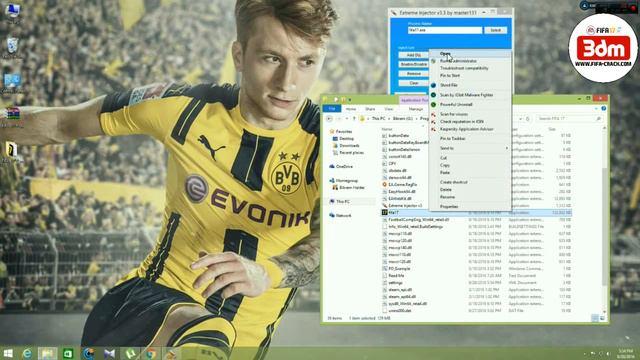Open Google Chrome from taskbar
This screenshot has width=640, height=360.
151,353
